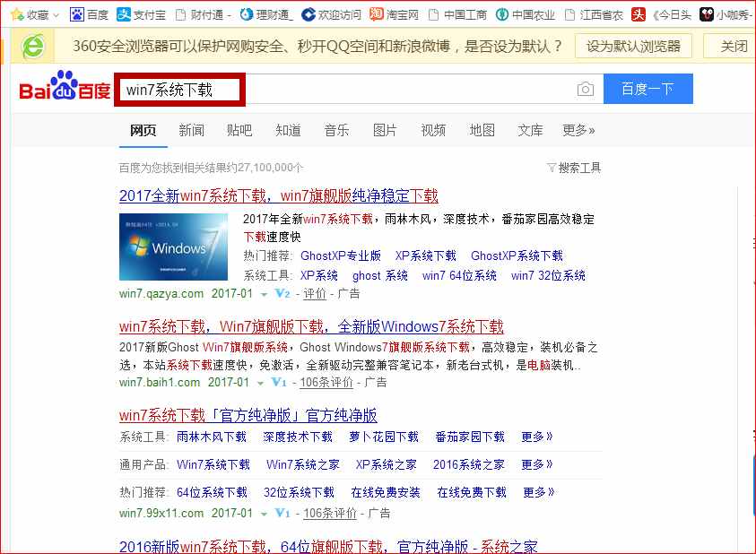
Task: Click V1 badge of win7.baih1.com result
Action: pos(279,383)
